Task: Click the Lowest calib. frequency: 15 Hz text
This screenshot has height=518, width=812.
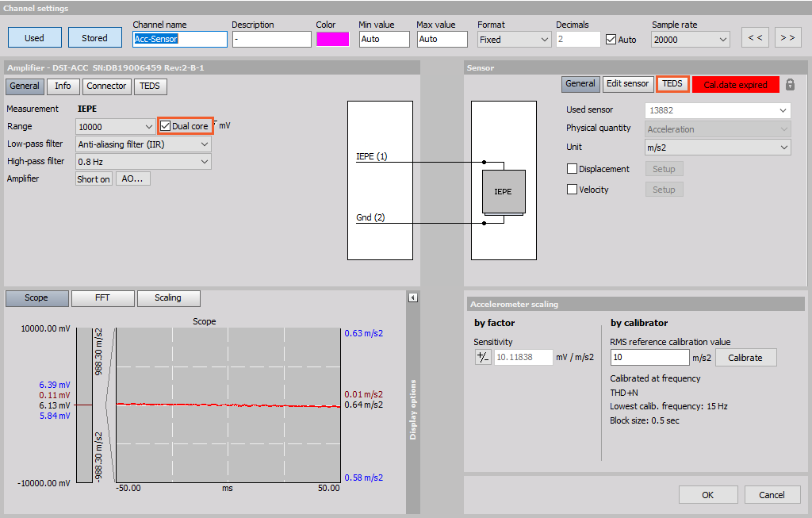Action: 668,406
